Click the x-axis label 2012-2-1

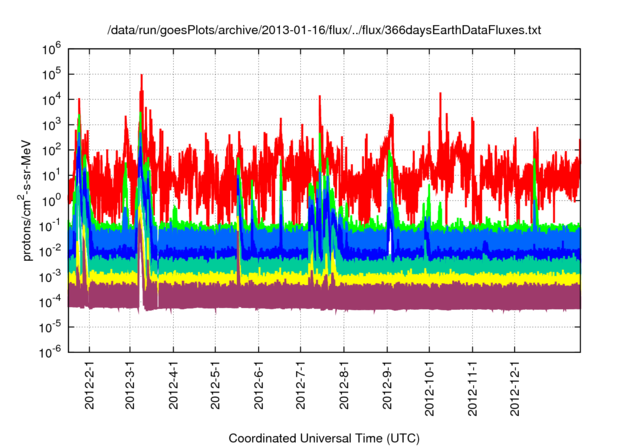pyautogui.click(x=89, y=385)
